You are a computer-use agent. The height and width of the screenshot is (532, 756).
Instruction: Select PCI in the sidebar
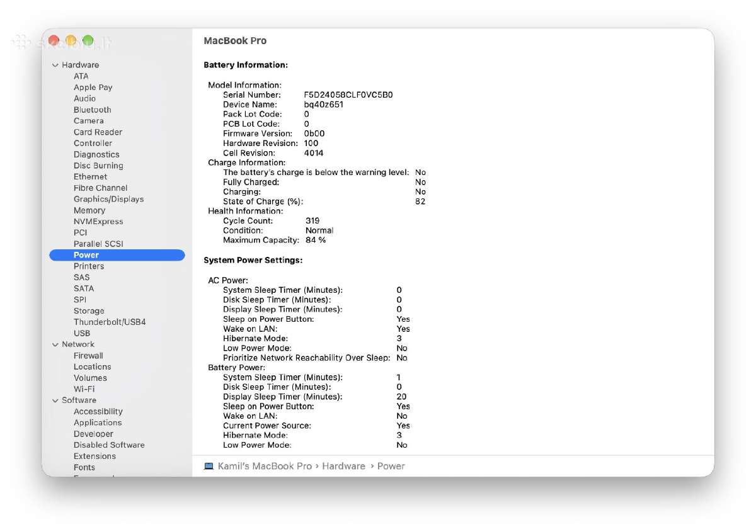80,232
